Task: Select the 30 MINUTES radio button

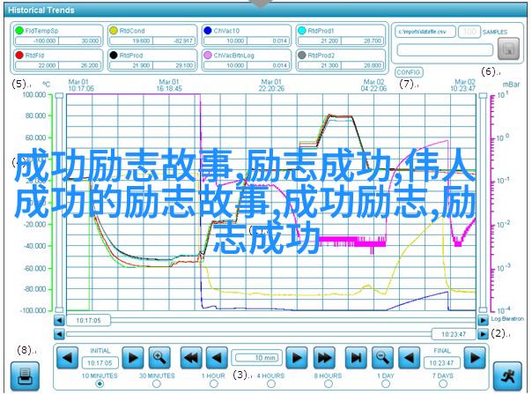Action: 157,383
